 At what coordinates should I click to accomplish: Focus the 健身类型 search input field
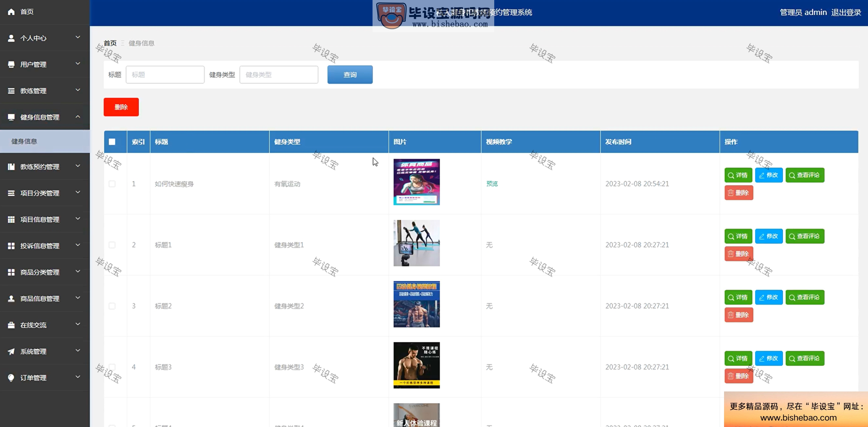[x=279, y=75]
